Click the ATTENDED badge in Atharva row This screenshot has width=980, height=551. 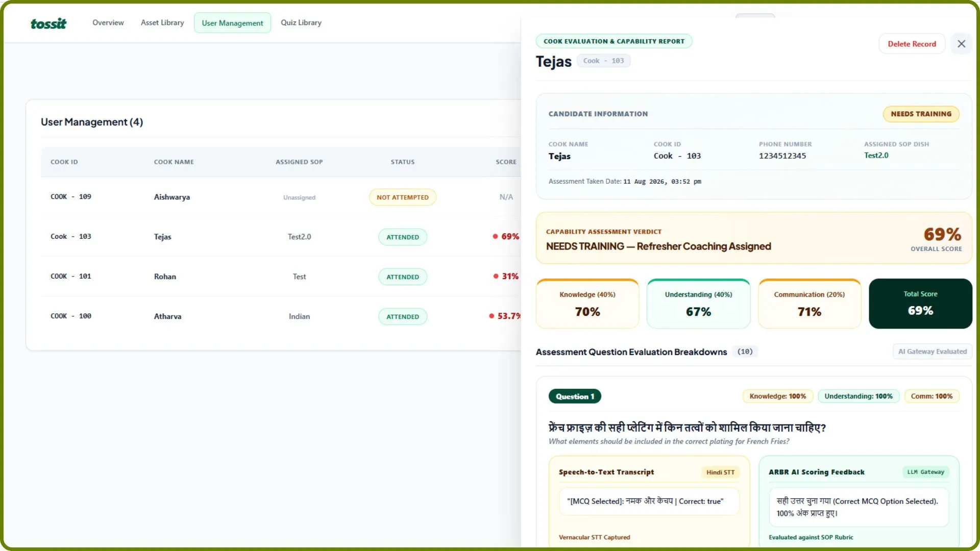click(x=403, y=317)
